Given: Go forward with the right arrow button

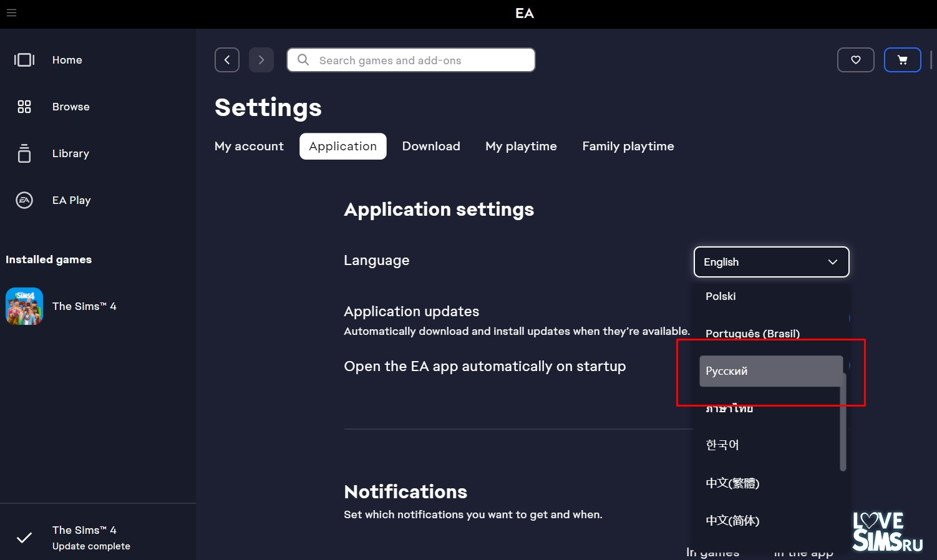Looking at the screenshot, I should [x=261, y=60].
